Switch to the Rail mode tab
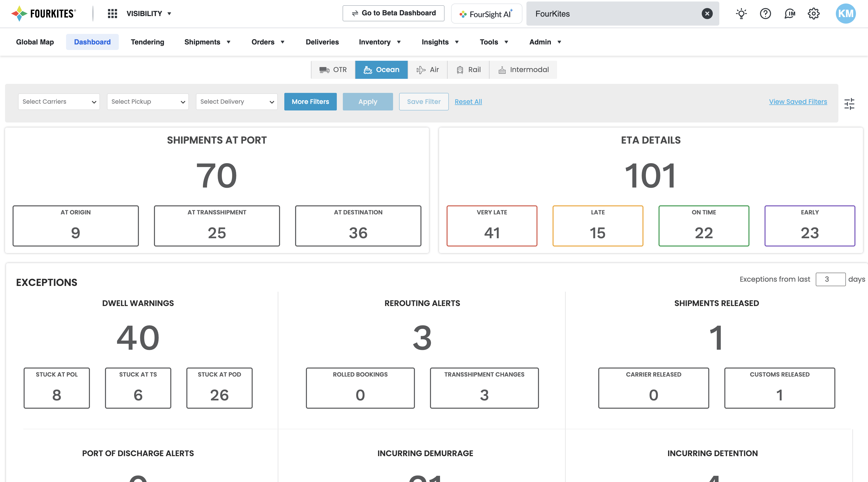Image resolution: width=868 pixels, height=482 pixels. tap(468, 70)
